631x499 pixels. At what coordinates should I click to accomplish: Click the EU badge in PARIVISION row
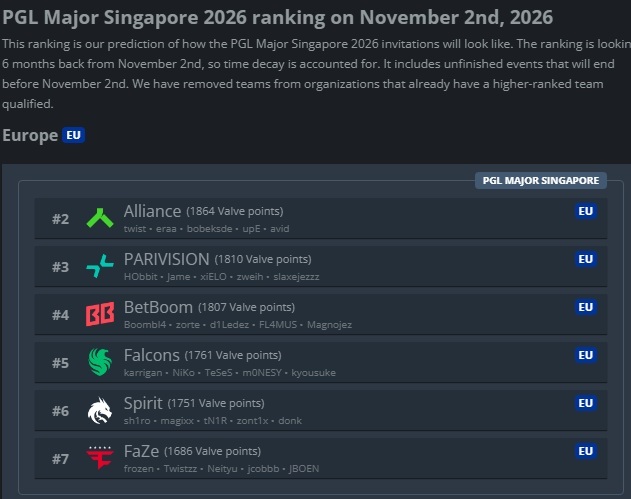(x=586, y=259)
